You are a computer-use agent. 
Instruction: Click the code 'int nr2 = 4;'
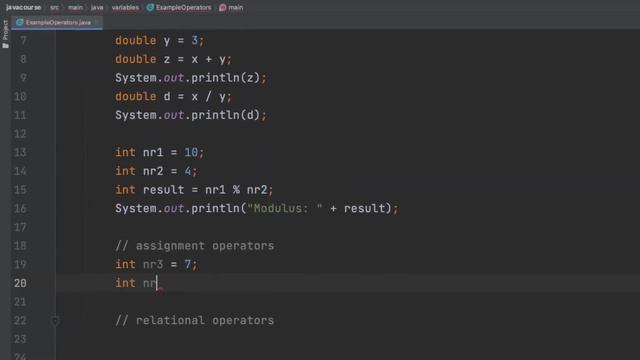point(156,171)
